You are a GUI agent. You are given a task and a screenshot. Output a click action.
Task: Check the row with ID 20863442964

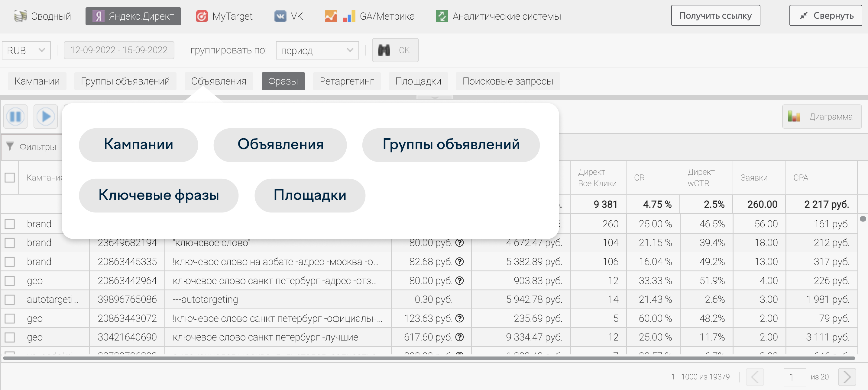10,281
